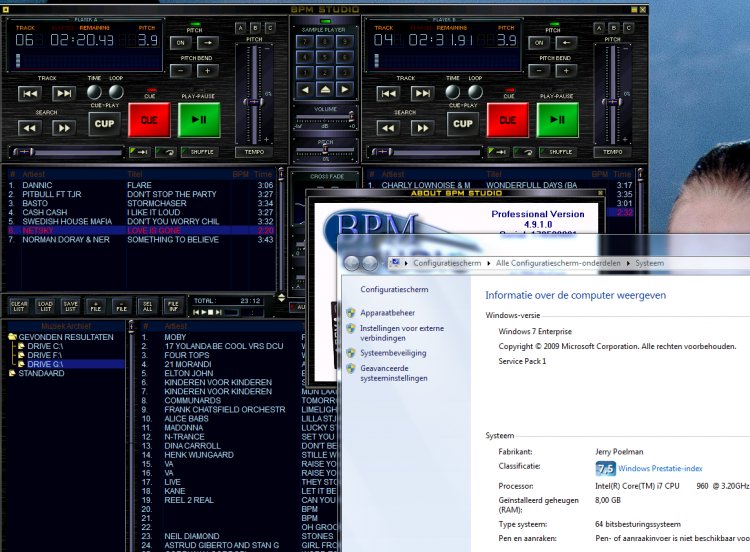The width and height of the screenshot is (750, 552).
Task: Go to next sample bank (right arrow)
Action: pos(345,89)
